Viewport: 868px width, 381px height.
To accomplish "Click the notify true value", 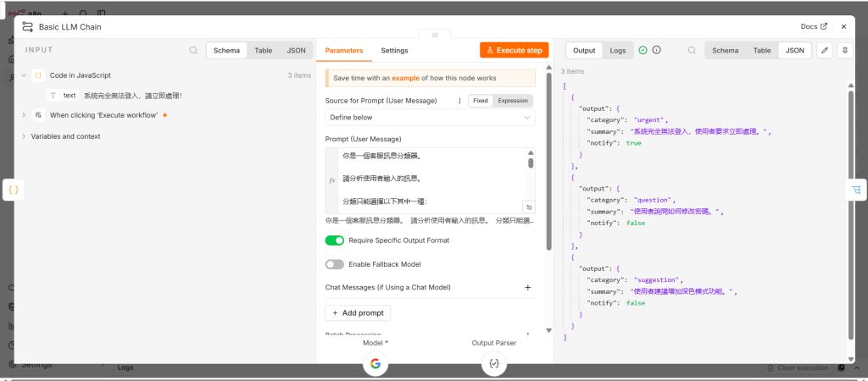I will [634, 143].
